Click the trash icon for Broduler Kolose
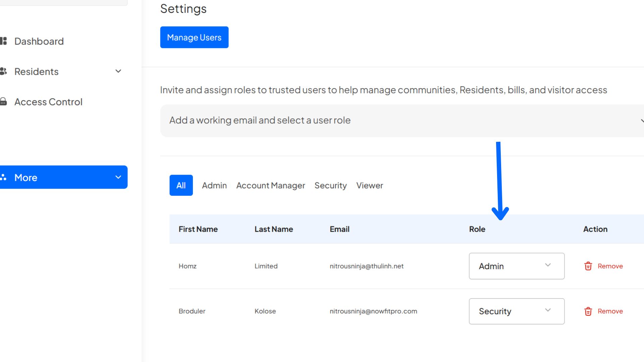Image resolution: width=644 pixels, height=362 pixels. [x=588, y=311]
